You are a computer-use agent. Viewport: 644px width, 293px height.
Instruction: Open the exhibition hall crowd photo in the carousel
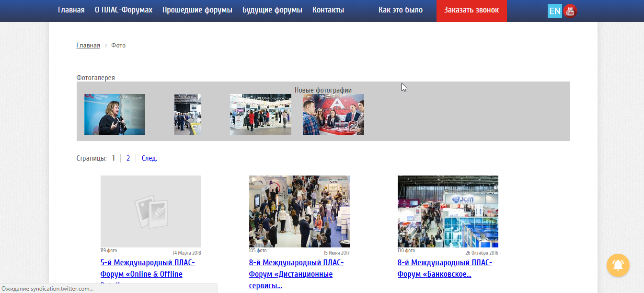tap(260, 114)
